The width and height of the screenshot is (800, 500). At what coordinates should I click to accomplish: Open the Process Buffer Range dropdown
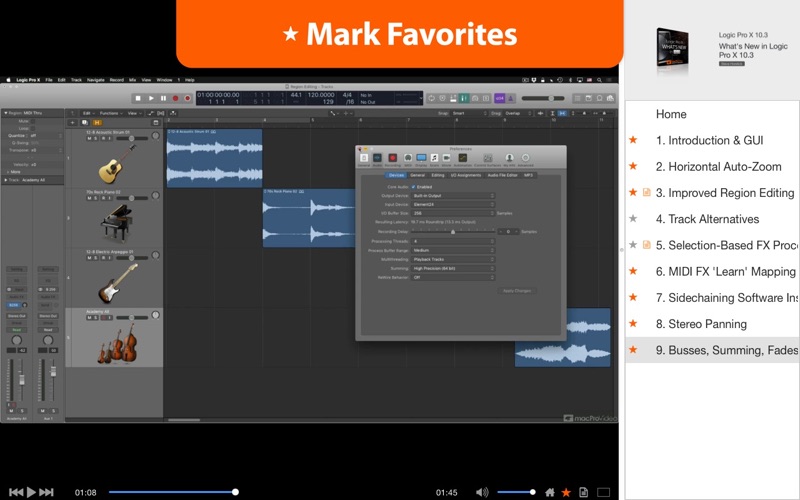453,251
